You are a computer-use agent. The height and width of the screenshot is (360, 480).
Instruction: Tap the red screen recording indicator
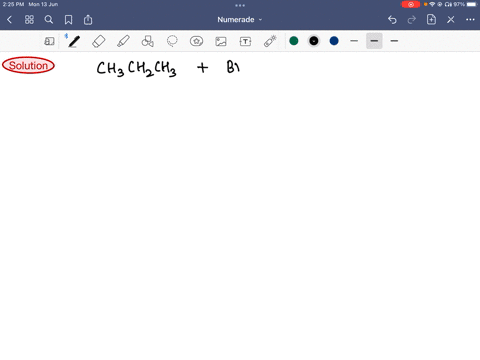pyautogui.click(x=411, y=4)
